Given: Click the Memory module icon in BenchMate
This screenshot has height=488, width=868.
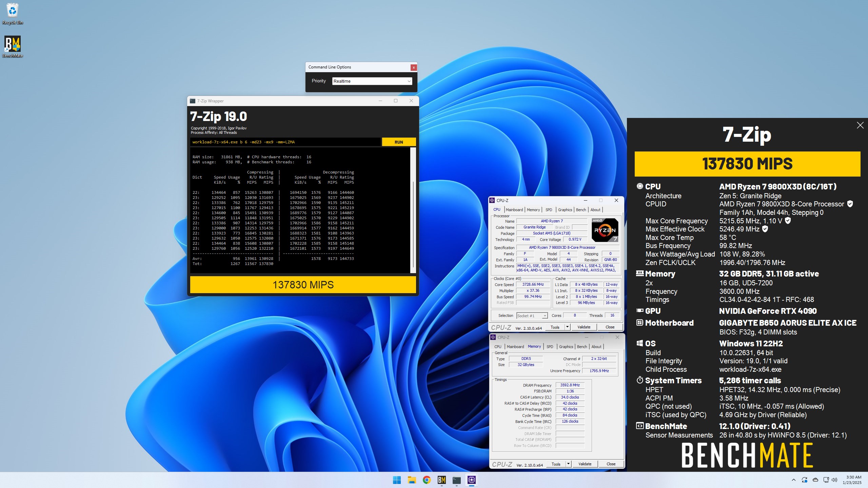Looking at the screenshot, I should 639,273.
